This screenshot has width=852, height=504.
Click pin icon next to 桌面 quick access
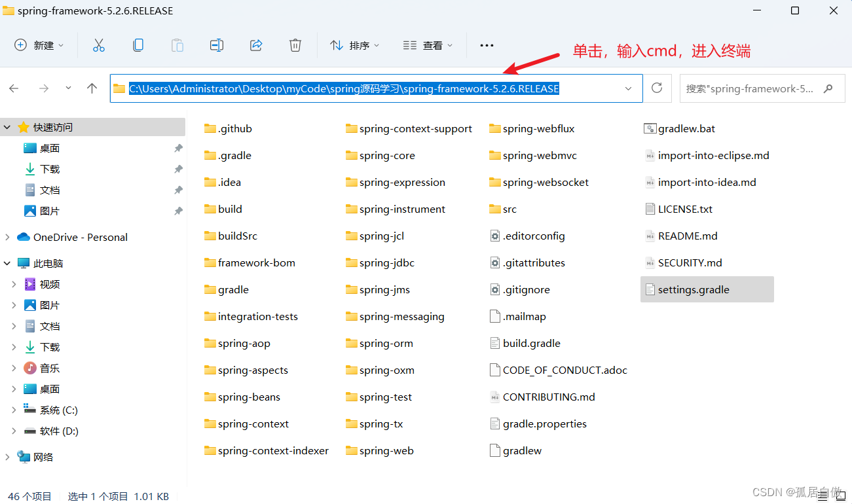[178, 149]
